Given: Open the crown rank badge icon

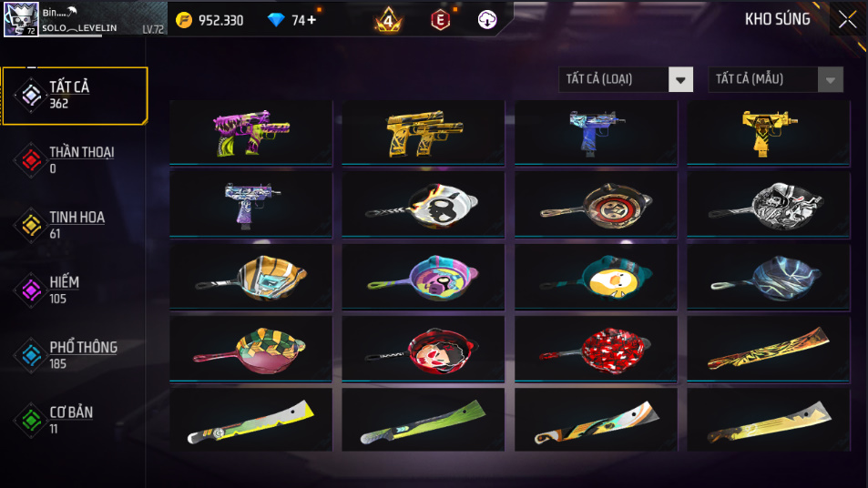Looking at the screenshot, I should [388, 20].
